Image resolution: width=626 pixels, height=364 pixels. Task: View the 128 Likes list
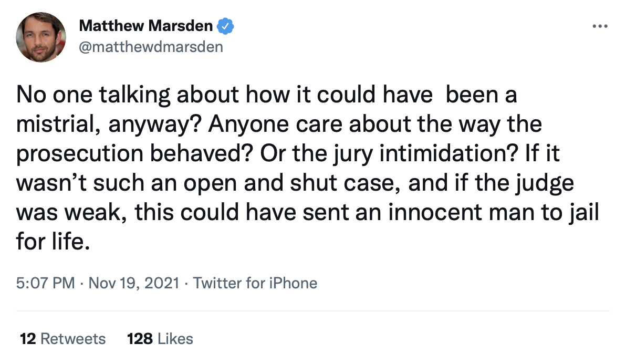[x=160, y=339]
